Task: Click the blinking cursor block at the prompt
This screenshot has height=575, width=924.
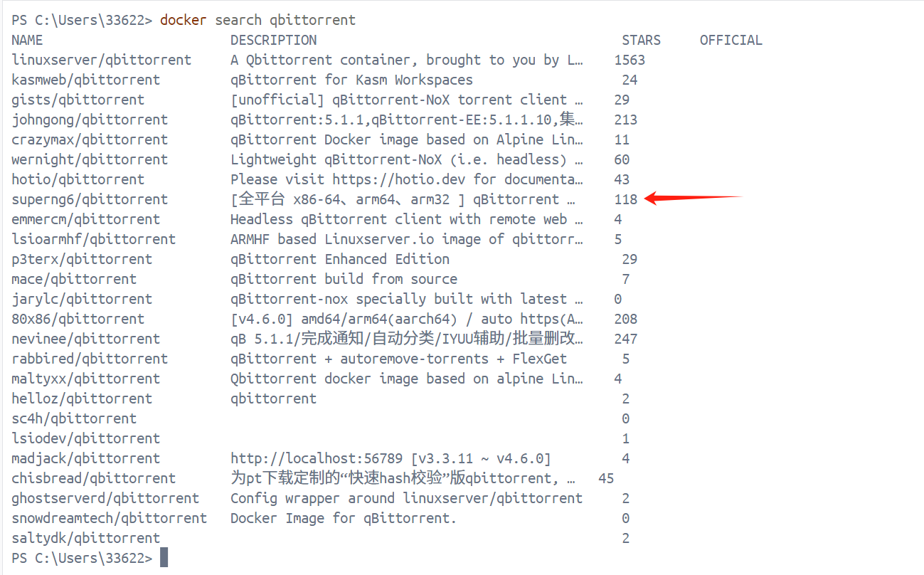Action: (x=164, y=558)
